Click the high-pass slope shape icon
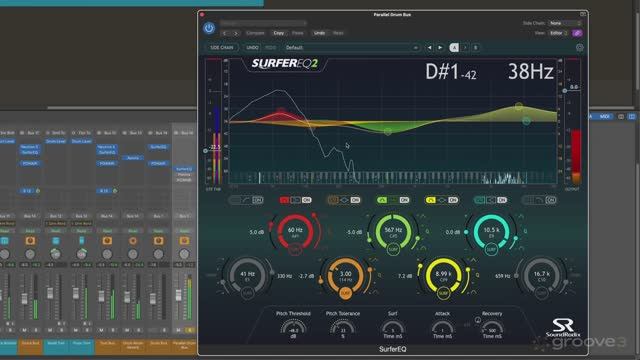Screen dimensions: 640x360 [x=246, y=200]
